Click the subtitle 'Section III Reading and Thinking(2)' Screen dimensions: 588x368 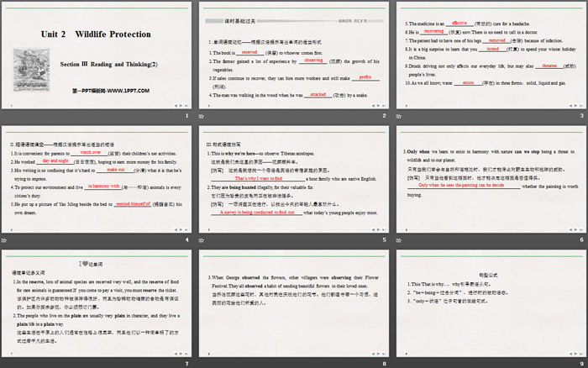[x=108, y=64]
